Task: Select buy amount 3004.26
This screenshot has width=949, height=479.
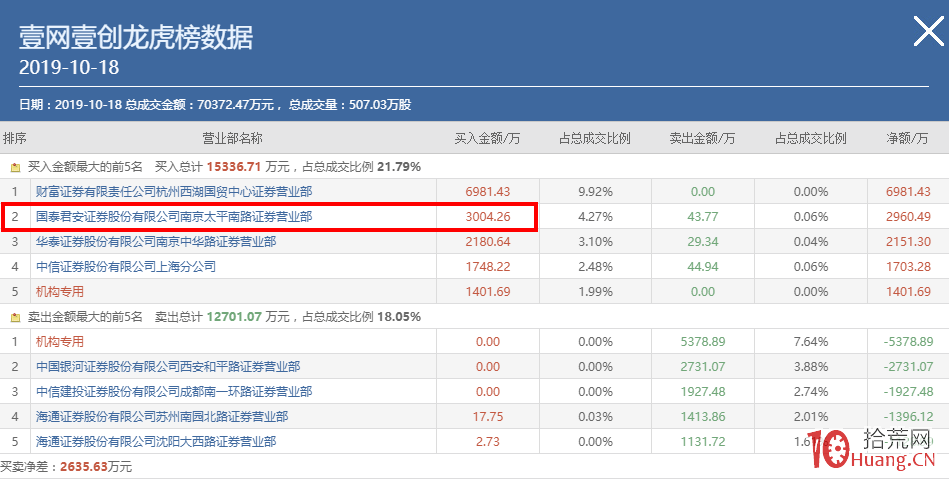Action: tap(488, 217)
